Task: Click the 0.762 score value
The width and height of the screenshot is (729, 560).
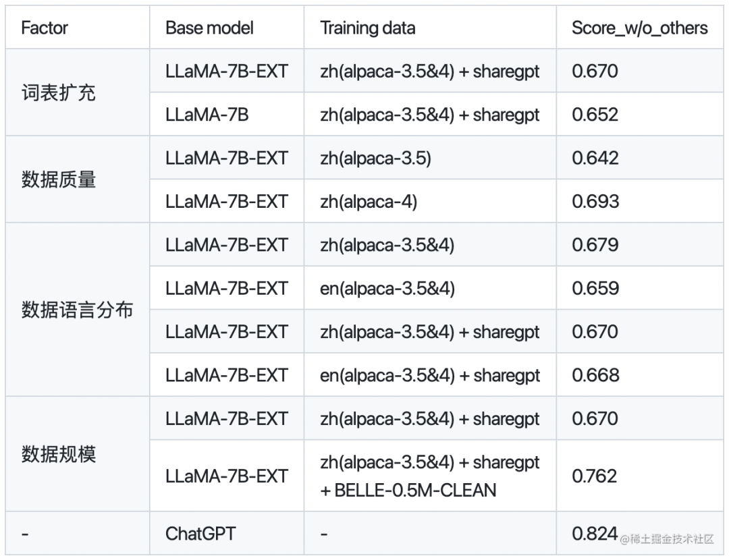Action: pyautogui.click(x=595, y=476)
